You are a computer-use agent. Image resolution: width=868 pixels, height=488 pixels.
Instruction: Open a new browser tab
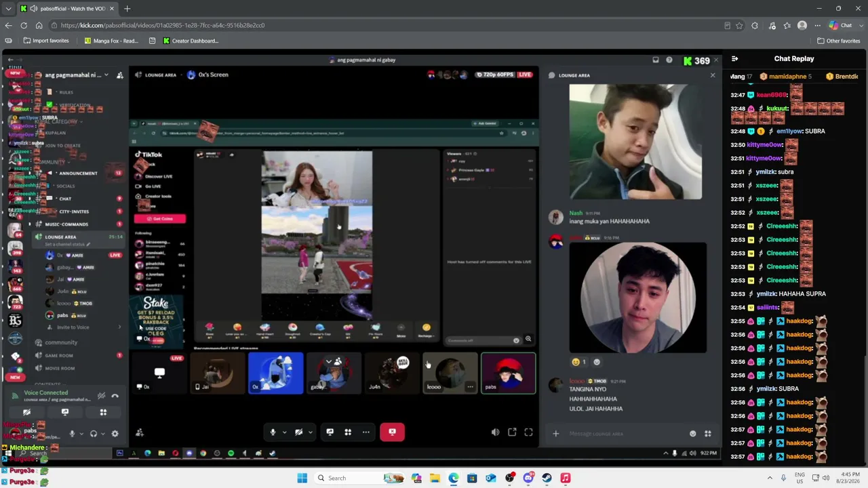coord(127,9)
